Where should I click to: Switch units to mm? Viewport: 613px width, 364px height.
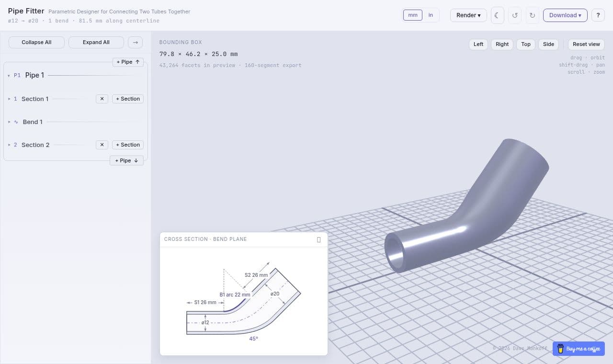pos(413,15)
